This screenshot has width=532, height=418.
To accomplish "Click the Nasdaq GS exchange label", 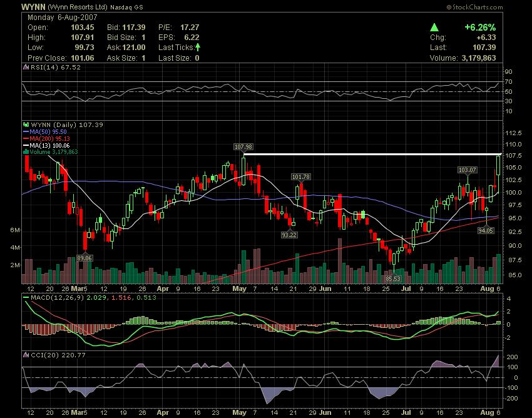I will [126, 7].
